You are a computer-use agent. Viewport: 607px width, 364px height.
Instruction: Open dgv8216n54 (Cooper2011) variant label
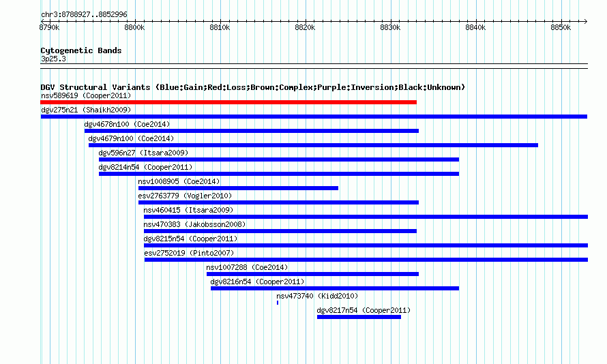[x=257, y=282]
